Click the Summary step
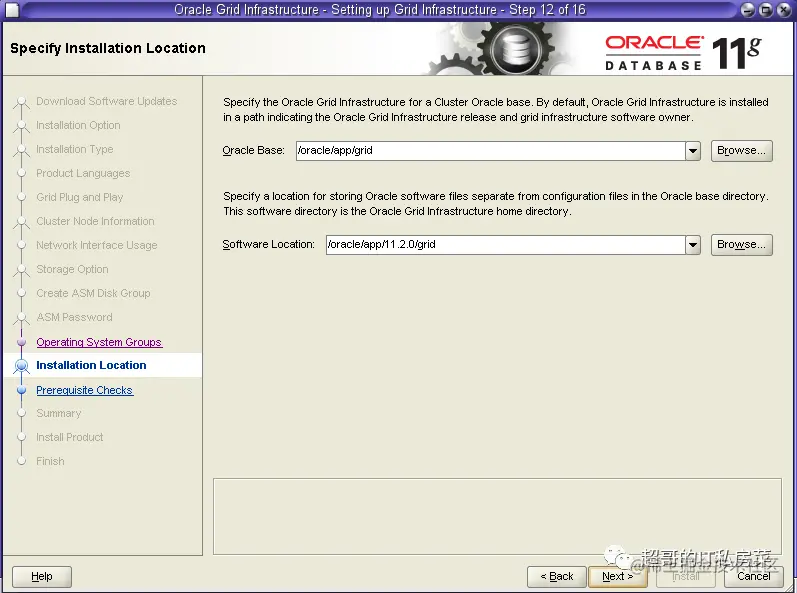797x593 pixels. coord(59,413)
